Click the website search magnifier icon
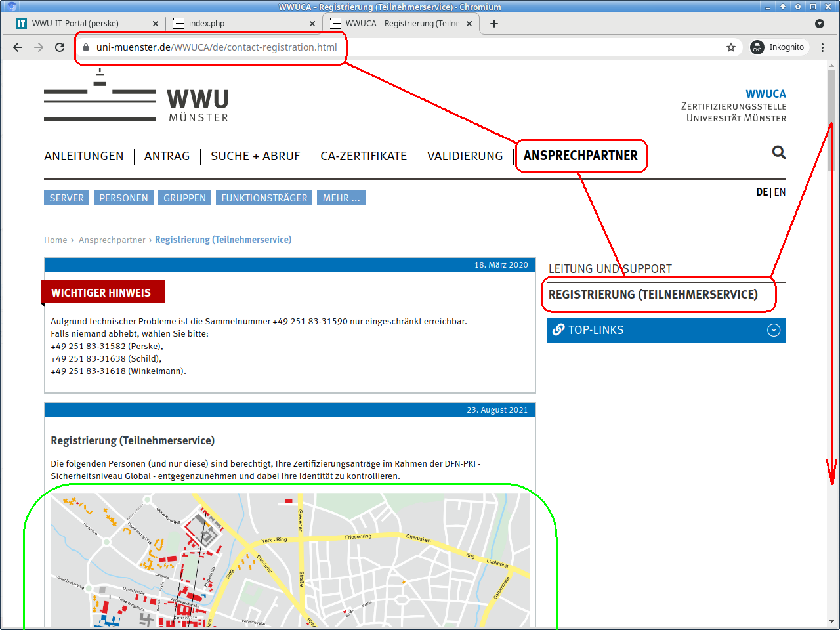 coord(779,153)
